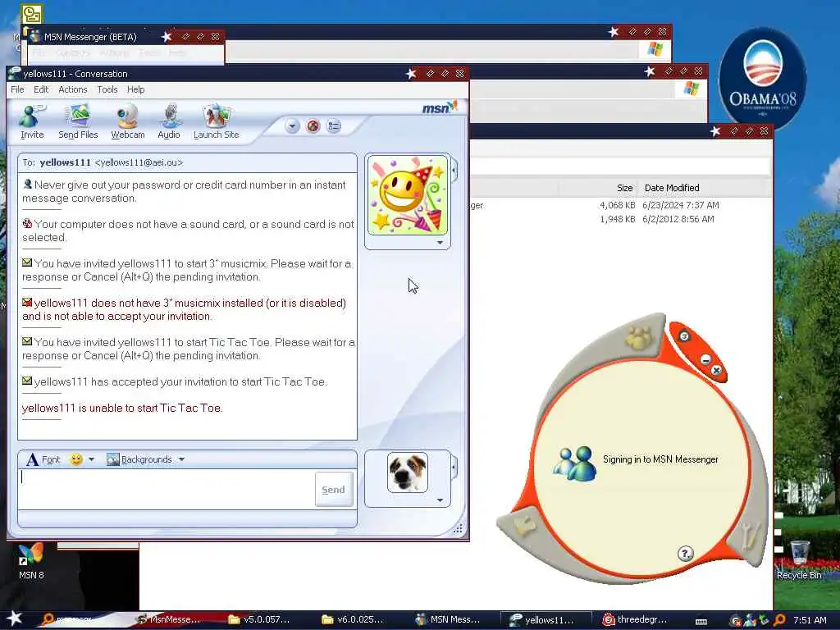
Task: Select the 1,948 KB file row
Action: [622, 219]
